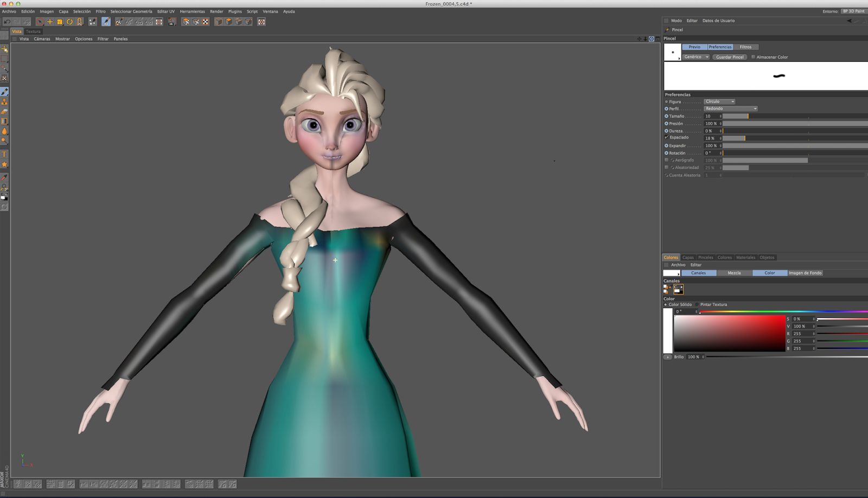Select the Live Selection tool
The width and height of the screenshot is (868, 498).
40,22
